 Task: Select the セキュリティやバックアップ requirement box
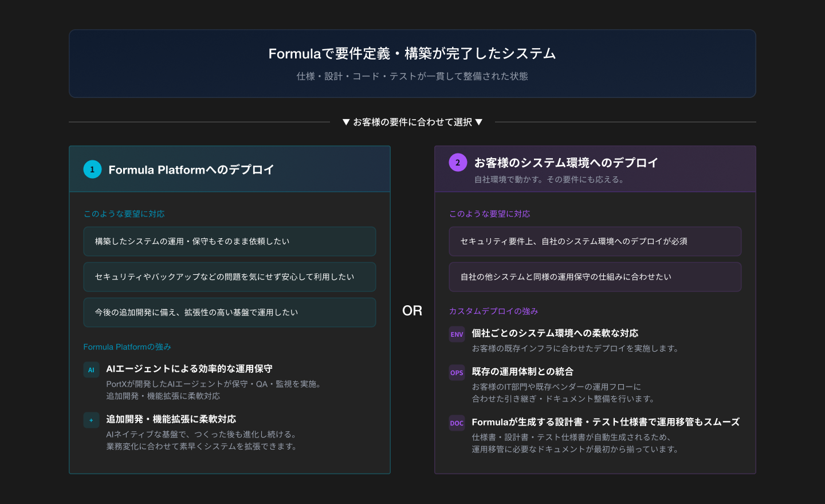[x=229, y=277]
